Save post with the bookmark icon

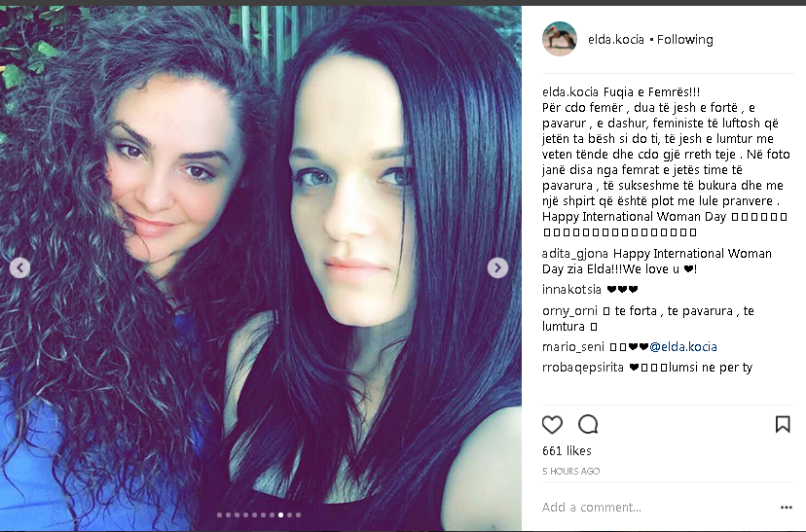coord(783,424)
